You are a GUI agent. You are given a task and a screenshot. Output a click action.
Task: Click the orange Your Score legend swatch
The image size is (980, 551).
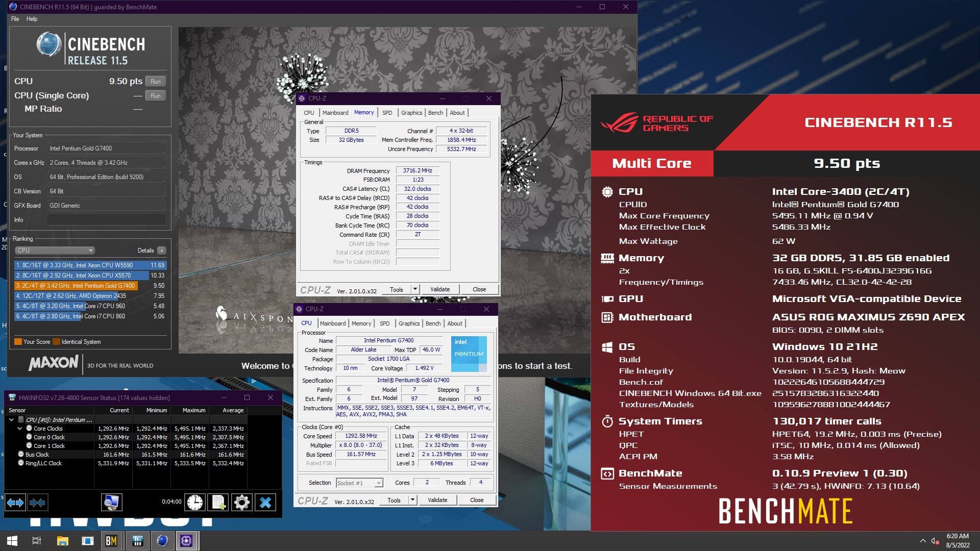pyautogui.click(x=18, y=342)
